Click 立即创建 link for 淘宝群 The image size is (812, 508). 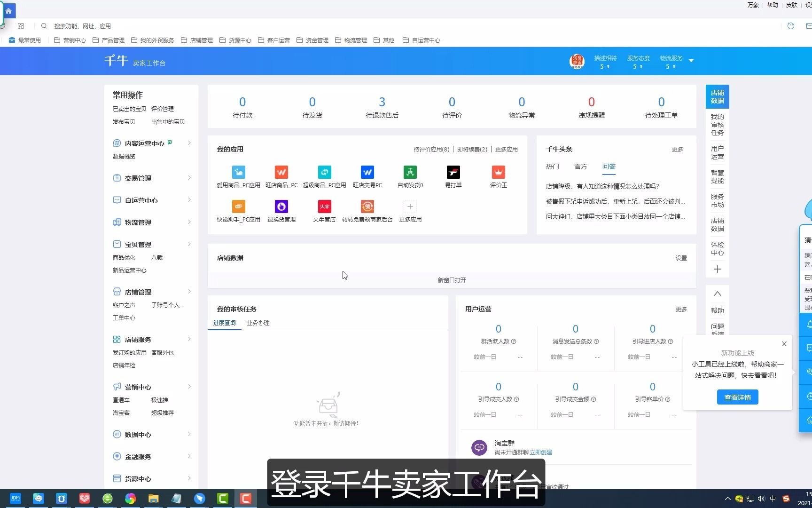(x=541, y=452)
